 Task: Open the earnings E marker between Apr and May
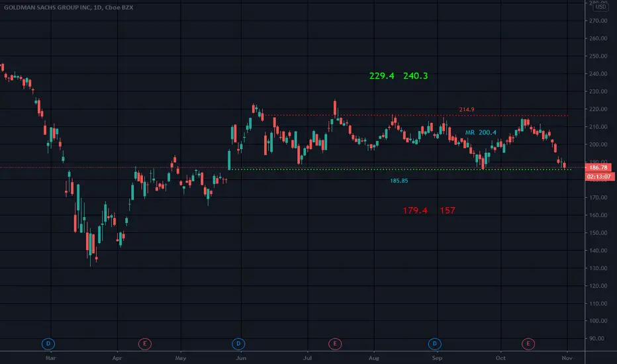[145, 344]
